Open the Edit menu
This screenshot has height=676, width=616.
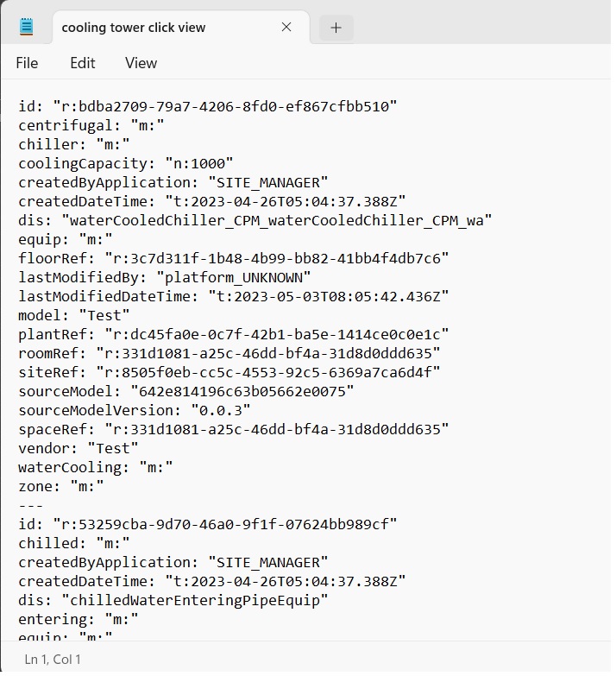tap(82, 63)
